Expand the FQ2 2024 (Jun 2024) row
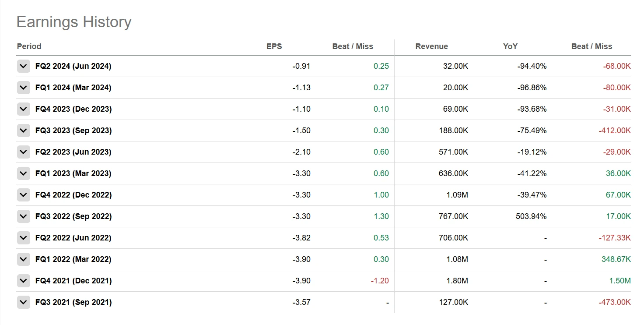The height and width of the screenshot is (325, 644). pos(24,67)
